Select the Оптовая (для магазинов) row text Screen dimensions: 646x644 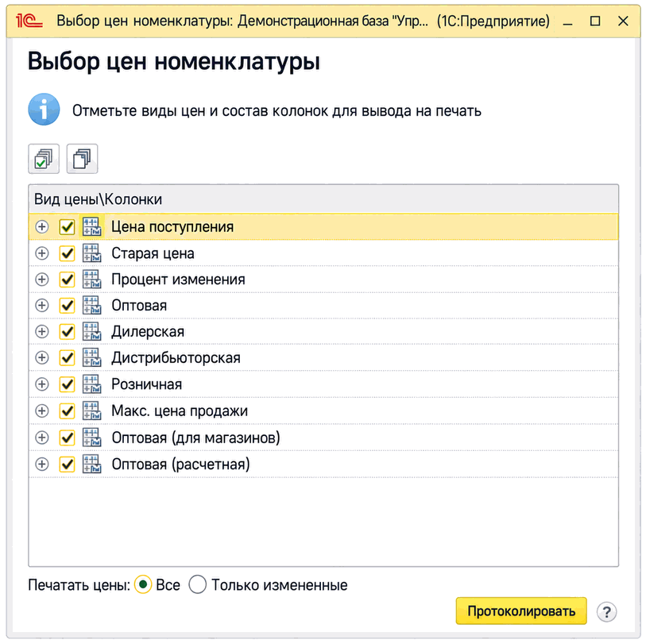pos(195,438)
